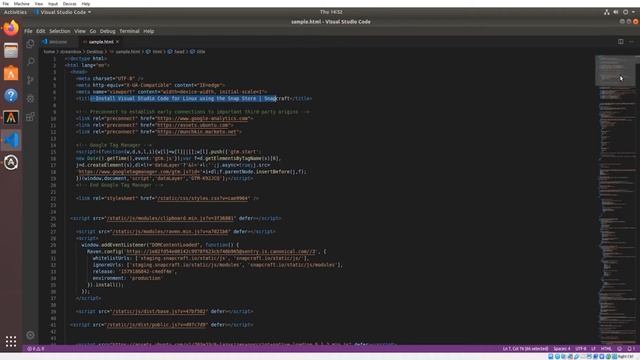Image resolution: width=640 pixels, height=360 pixels.
Task: Open the Explorer view in activity bar
Action: click(30, 44)
